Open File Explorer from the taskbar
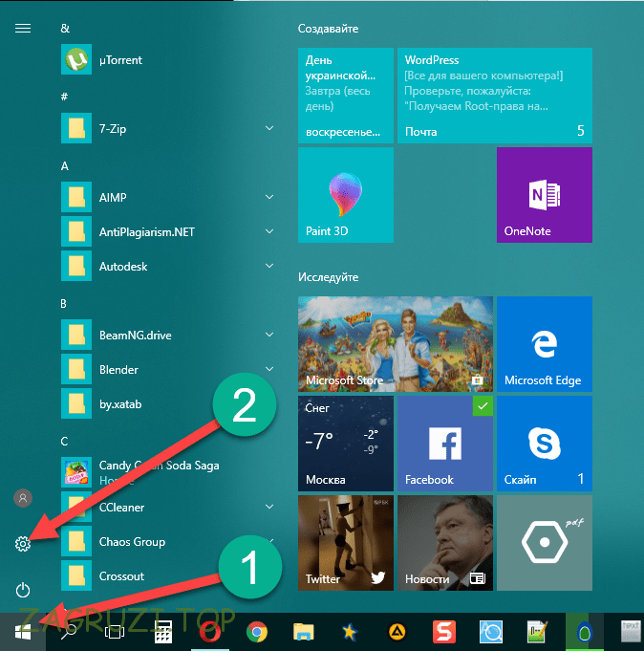 pyautogui.click(x=303, y=632)
